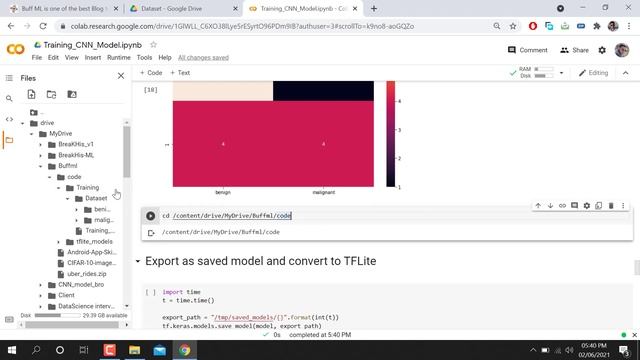Open the RAM Disk runtime dropdown
The image size is (640, 360).
561,73
